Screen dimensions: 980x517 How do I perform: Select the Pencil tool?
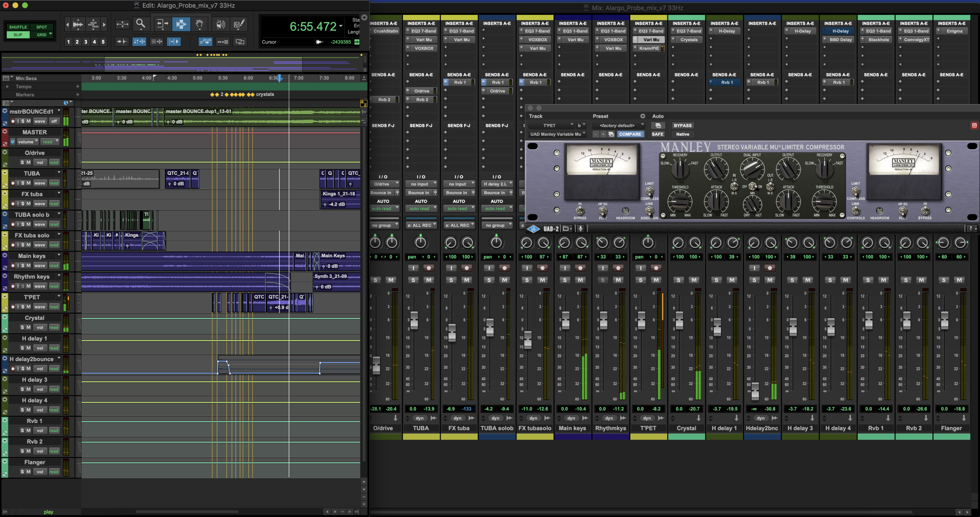click(239, 24)
